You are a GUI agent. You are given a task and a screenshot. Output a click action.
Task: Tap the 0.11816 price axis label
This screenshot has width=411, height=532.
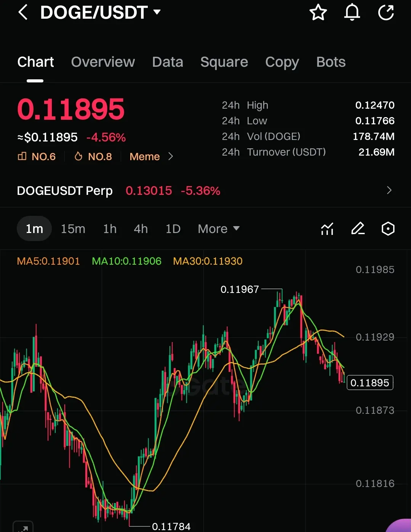[375, 484]
